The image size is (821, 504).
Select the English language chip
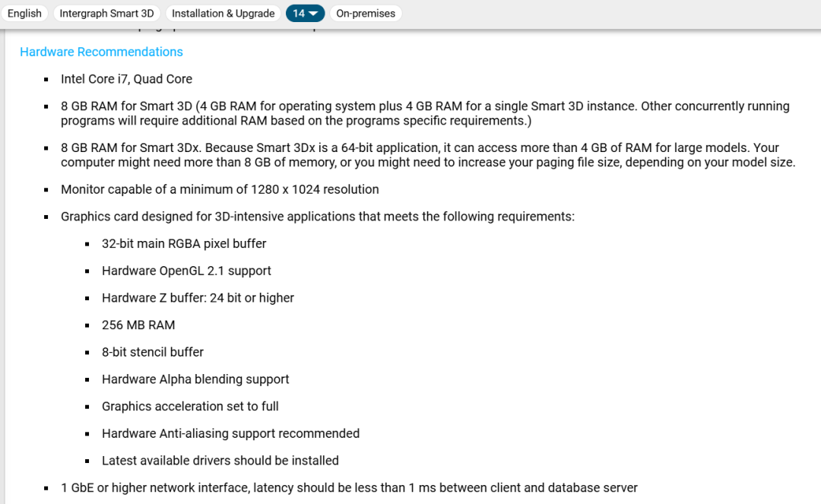pos(24,14)
